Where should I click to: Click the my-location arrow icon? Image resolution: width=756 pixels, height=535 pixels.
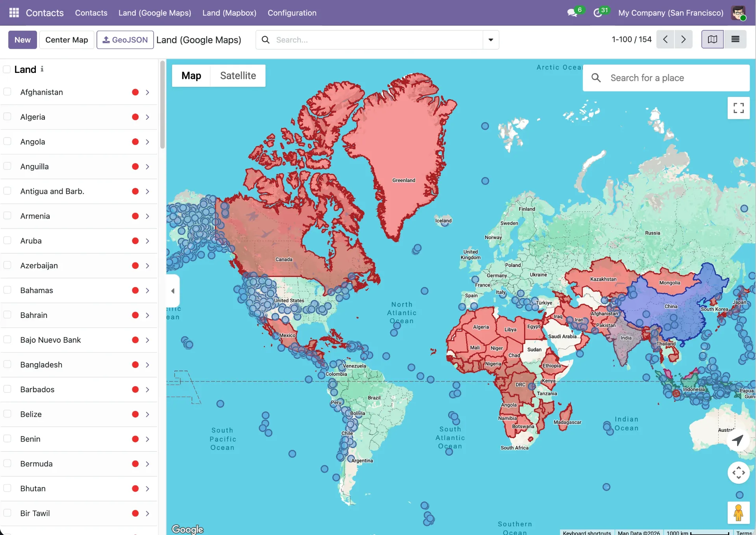[x=737, y=440]
